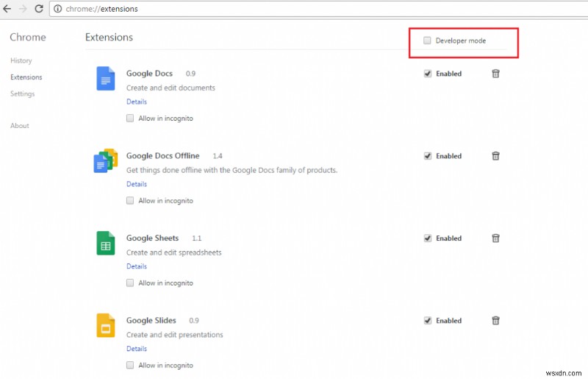The image size is (588, 379).
Task: Open Settings in the Chrome sidebar
Action: 23,93
